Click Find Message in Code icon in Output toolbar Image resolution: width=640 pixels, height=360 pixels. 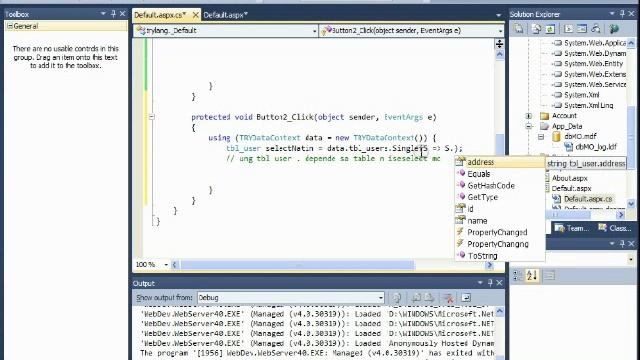point(396,298)
